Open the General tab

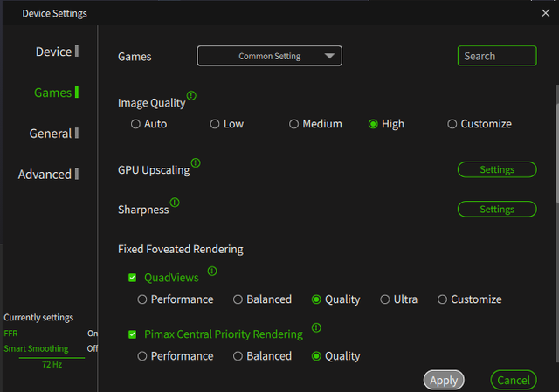54,134
